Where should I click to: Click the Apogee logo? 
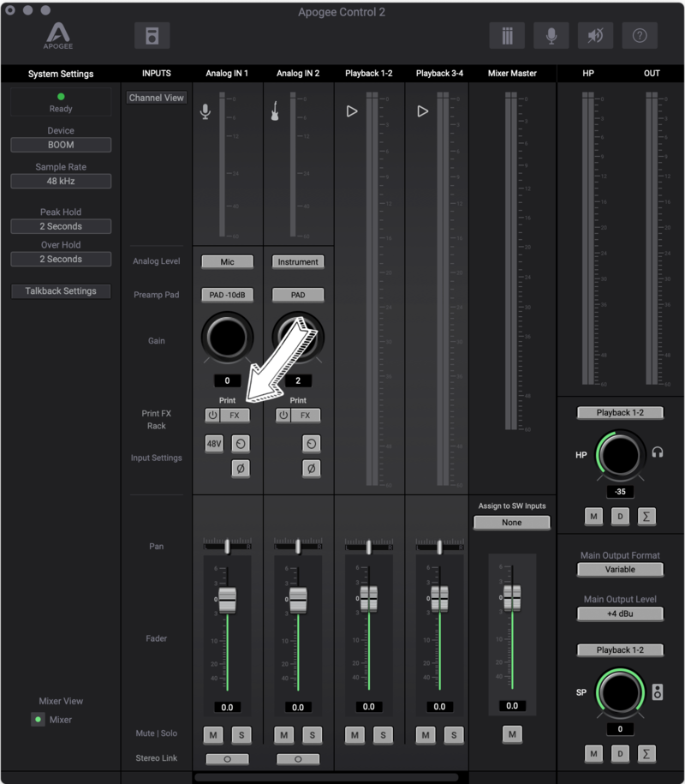[x=58, y=36]
